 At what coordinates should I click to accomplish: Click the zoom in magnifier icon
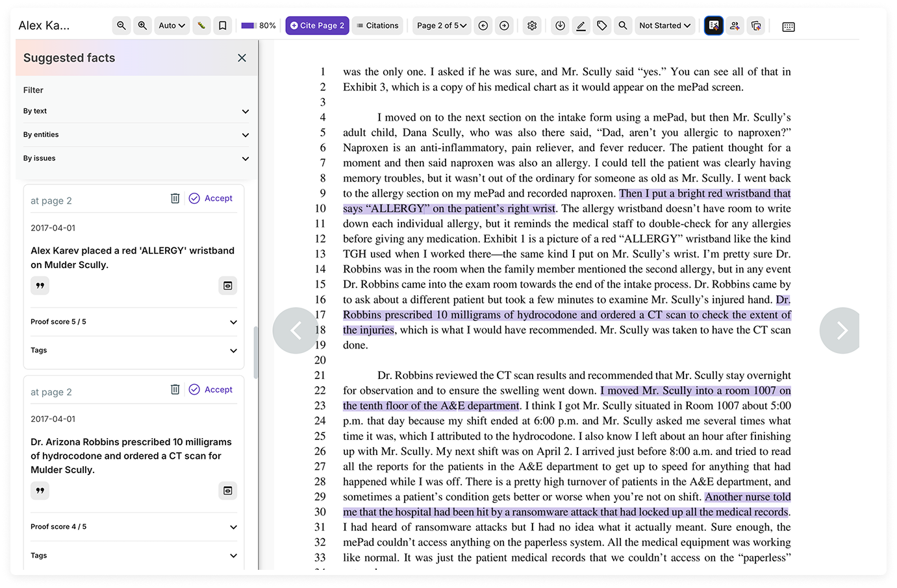[142, 25]
